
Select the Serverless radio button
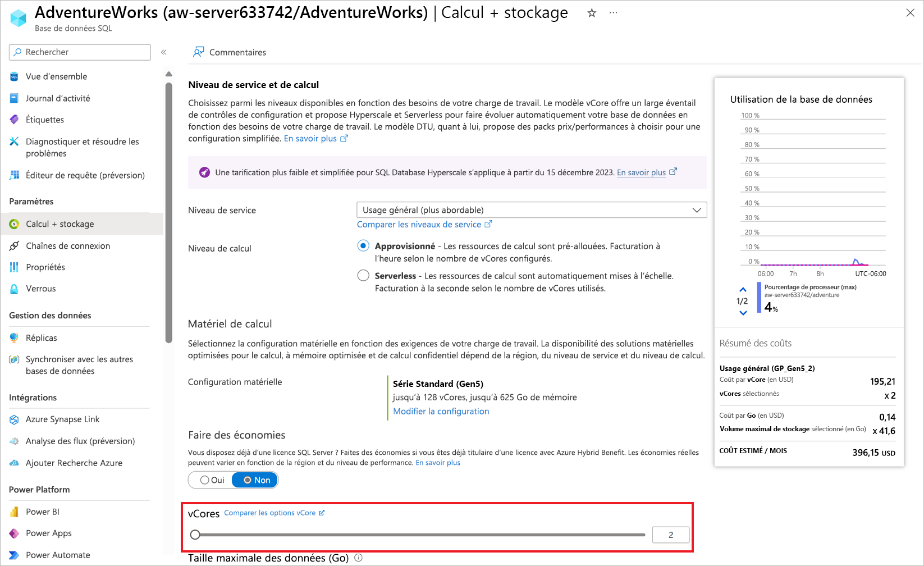tap(363, 276)
